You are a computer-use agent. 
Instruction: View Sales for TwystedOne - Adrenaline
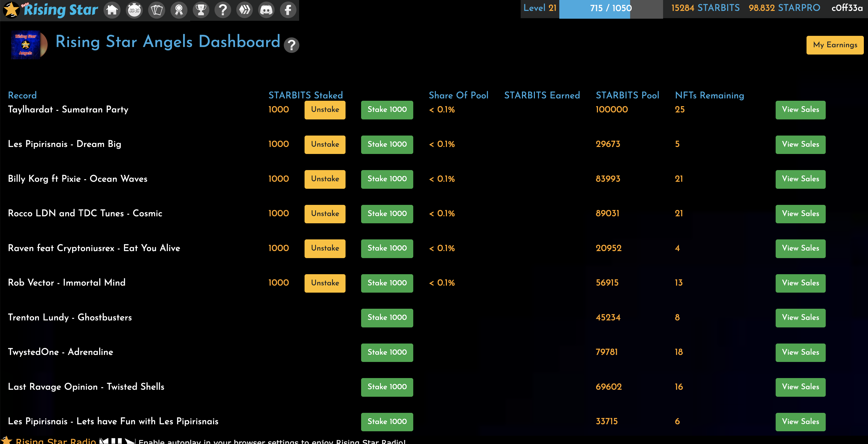pos(800,353)
